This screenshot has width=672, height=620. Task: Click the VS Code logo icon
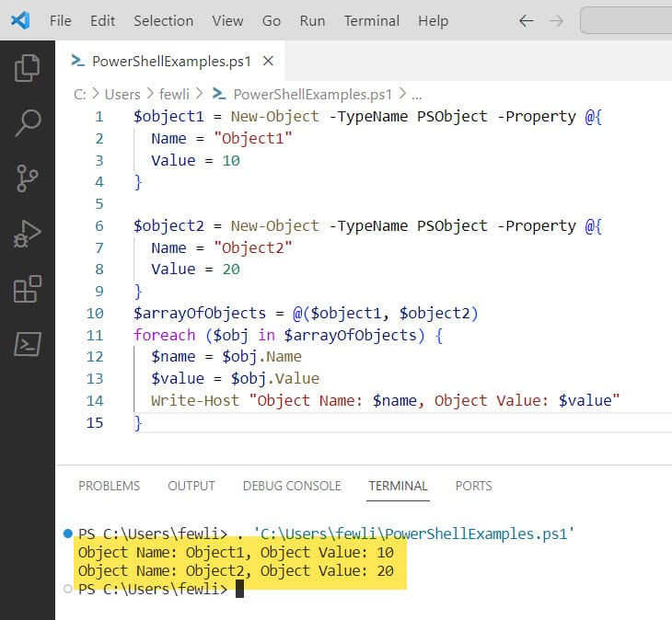click(x=20, y=20)
